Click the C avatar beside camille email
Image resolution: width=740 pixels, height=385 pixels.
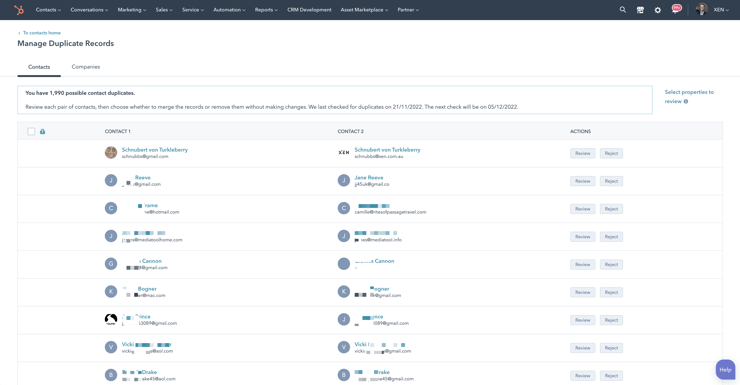[x=344, y=208]
